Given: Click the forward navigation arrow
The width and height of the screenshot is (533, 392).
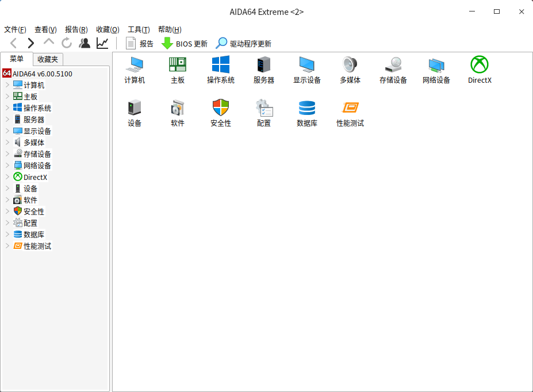Looking at the screenshot, I should [30, 43].
